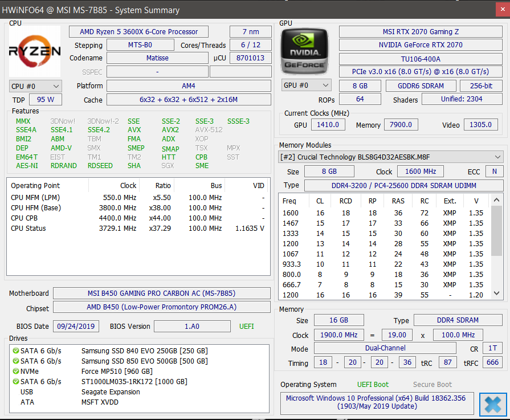The width and height of the screenshot is (510, 420).
Task: Click the 256-bit bus width field
Action: (x=482, y=86)
